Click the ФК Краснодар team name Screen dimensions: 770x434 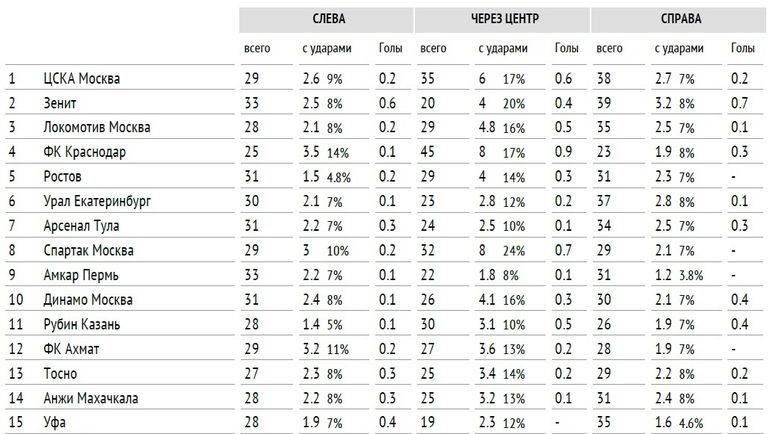point(84,152)
